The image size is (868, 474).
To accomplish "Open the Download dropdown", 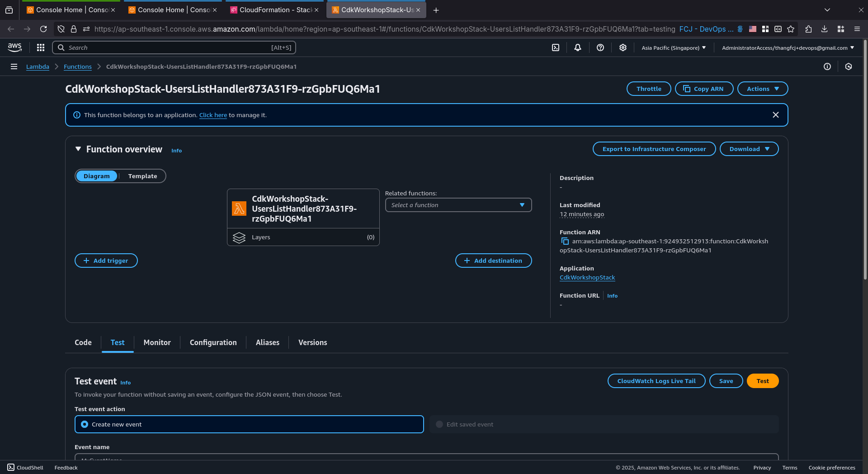I will (x=749, y=149).
